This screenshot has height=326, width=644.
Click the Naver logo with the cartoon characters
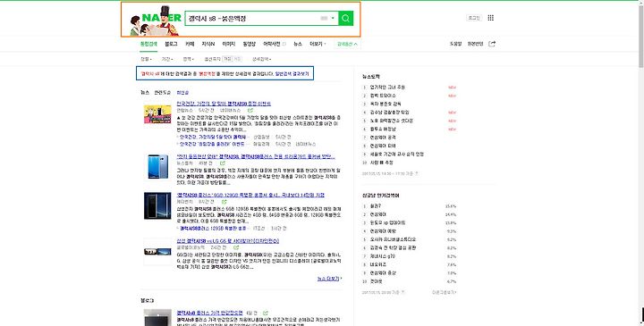tap(155, 21)
